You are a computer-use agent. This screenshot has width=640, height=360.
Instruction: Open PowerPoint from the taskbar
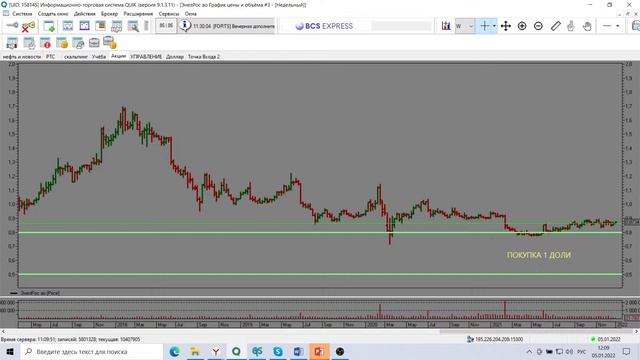319,351
